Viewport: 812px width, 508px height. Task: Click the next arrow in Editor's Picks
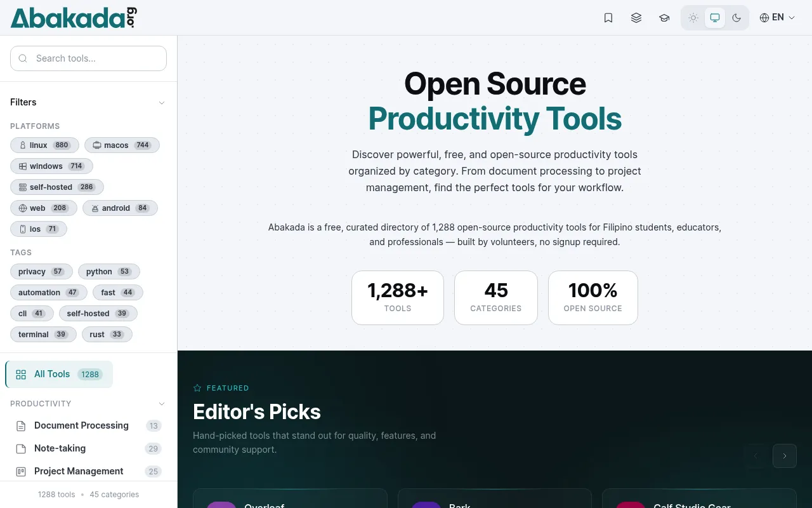point(785,456)
